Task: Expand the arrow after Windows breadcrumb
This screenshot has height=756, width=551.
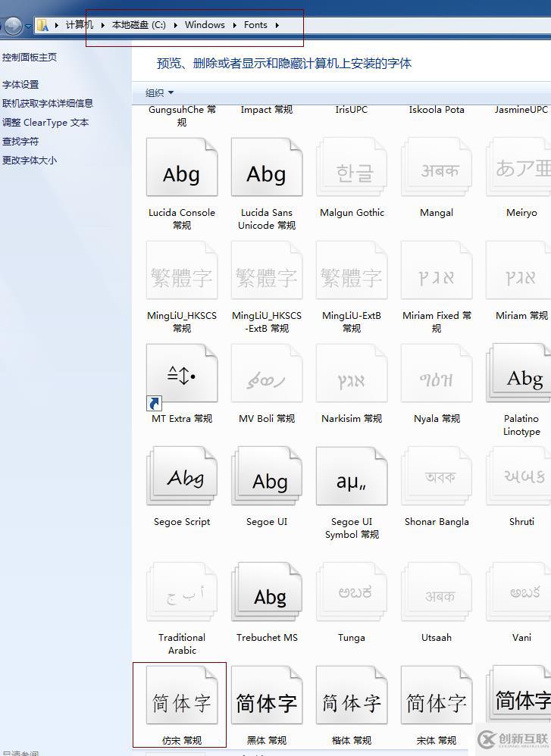Action: [234, 25]
